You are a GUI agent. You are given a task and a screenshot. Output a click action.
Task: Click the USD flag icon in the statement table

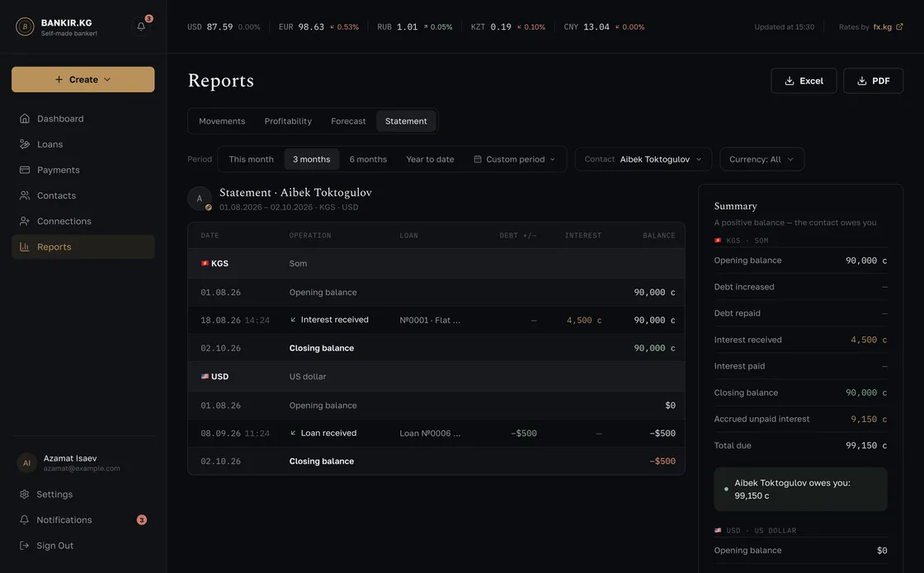pos(205,376)
